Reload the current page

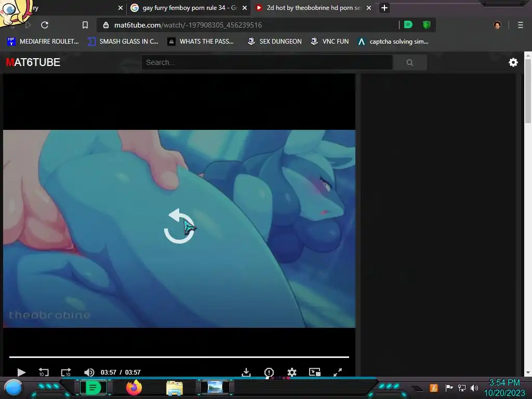tap(45, 25)
